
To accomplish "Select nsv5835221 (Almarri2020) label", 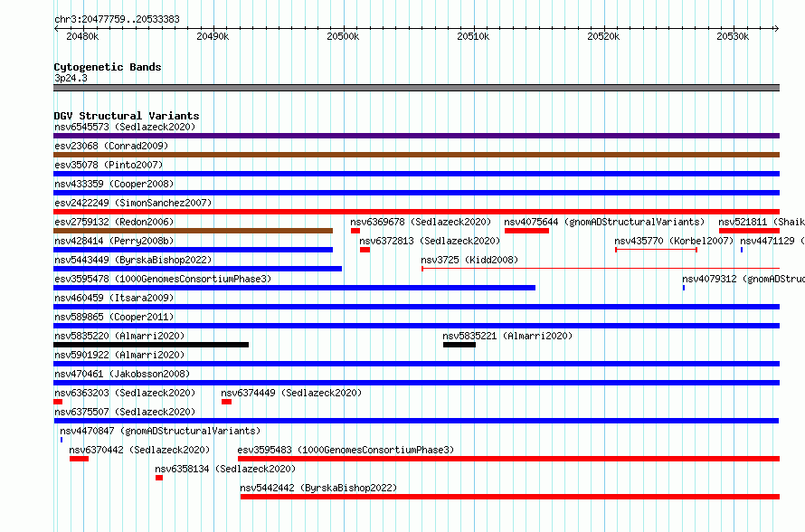I will pyautogui.click(x=507, y=336).
